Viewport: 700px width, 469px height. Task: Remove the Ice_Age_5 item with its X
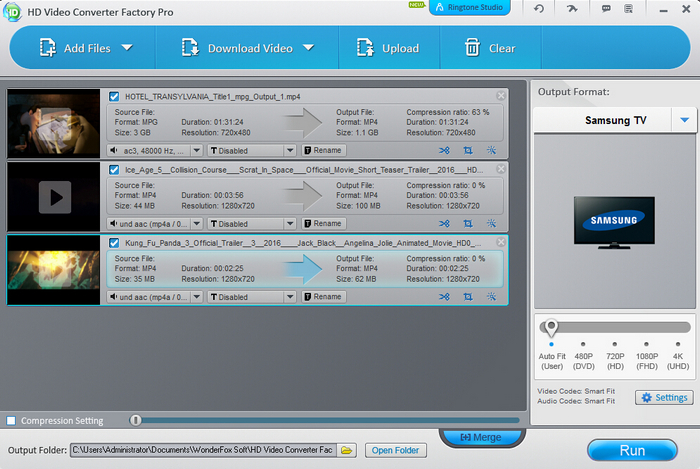501,169
